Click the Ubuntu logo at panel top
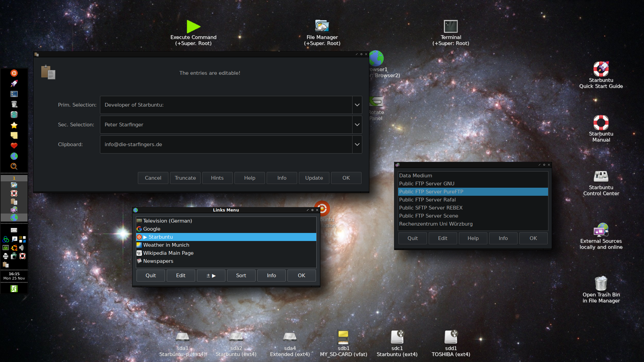Screen dimensions: 644x362 (x=14, y=73)
